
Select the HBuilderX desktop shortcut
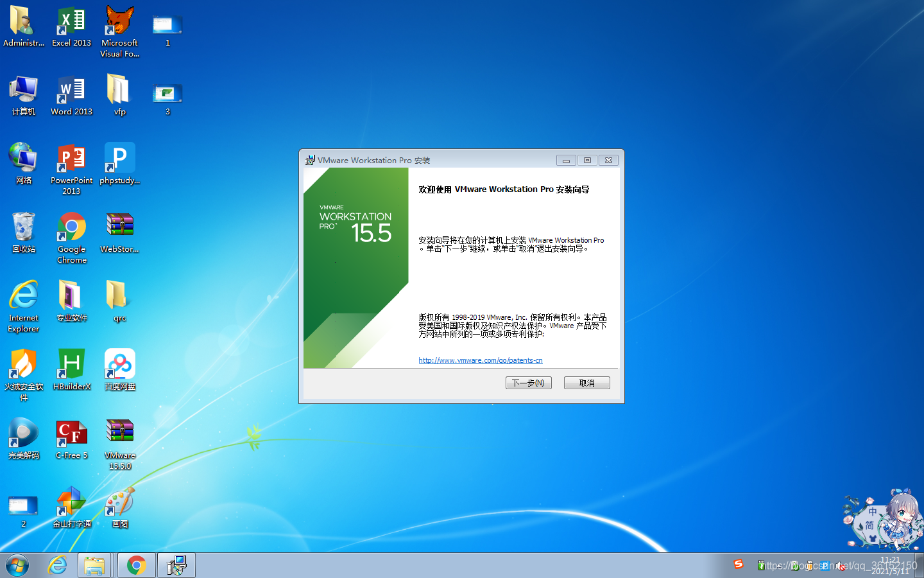[71, 371]
